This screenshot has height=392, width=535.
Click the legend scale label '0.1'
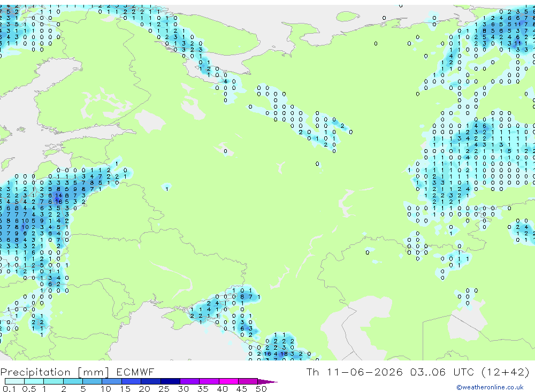(9, 389)
